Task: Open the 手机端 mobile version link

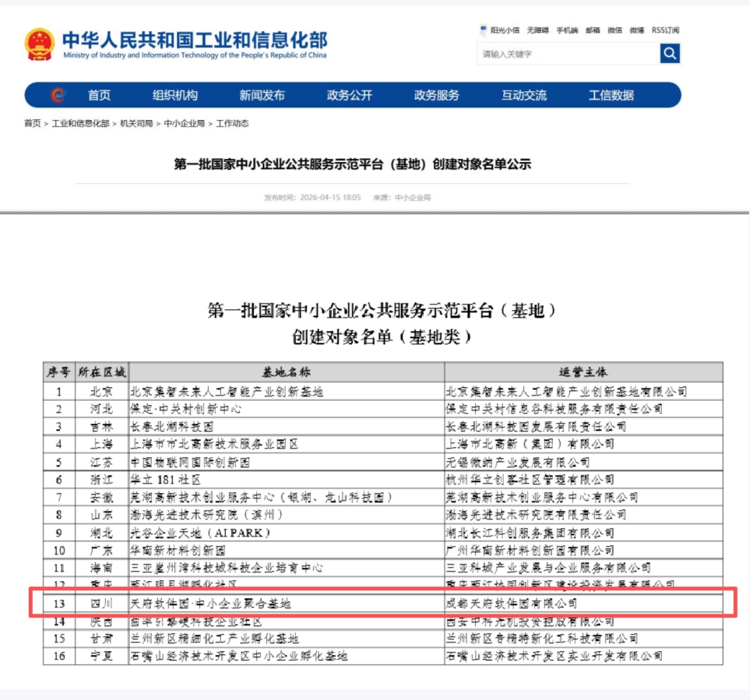Action: 567,30
